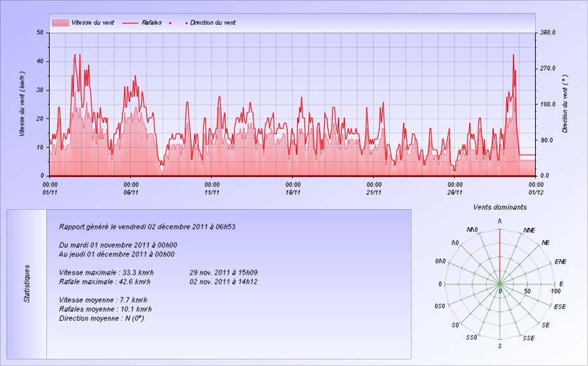The height and width of the screenshot is (366, 588).
Task: Click the Vents dominants chart title
Action: (x=500, y=207)
